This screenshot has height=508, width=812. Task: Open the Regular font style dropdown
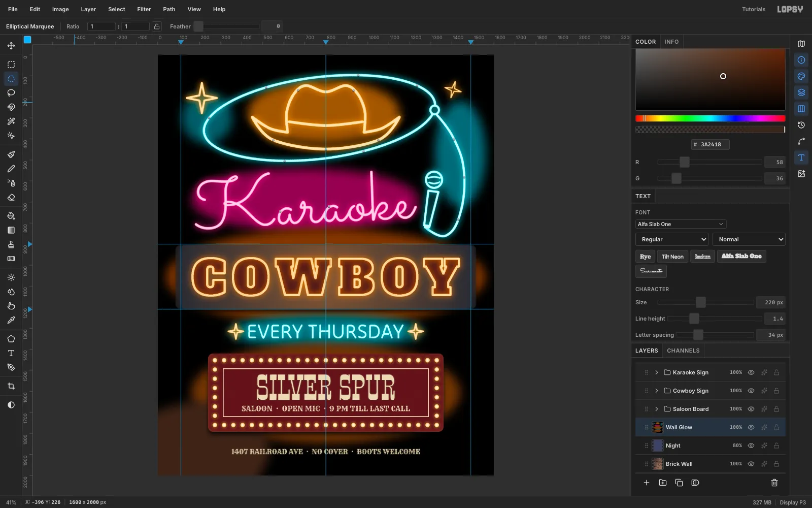[672, 239]
